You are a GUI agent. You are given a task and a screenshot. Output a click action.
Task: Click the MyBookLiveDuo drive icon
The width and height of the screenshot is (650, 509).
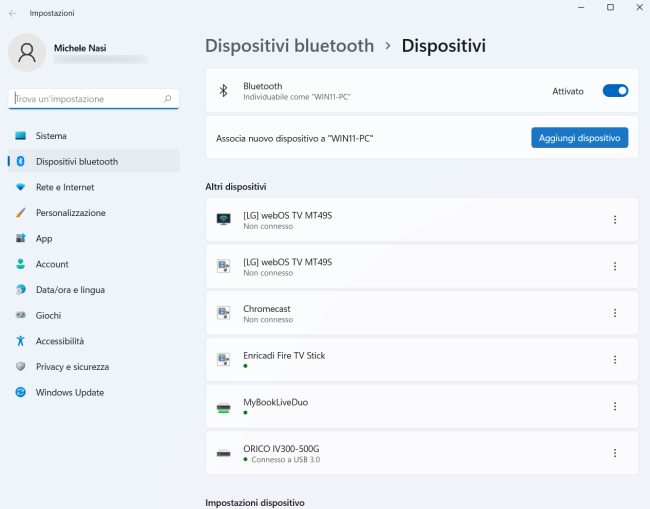pos(223,408)
